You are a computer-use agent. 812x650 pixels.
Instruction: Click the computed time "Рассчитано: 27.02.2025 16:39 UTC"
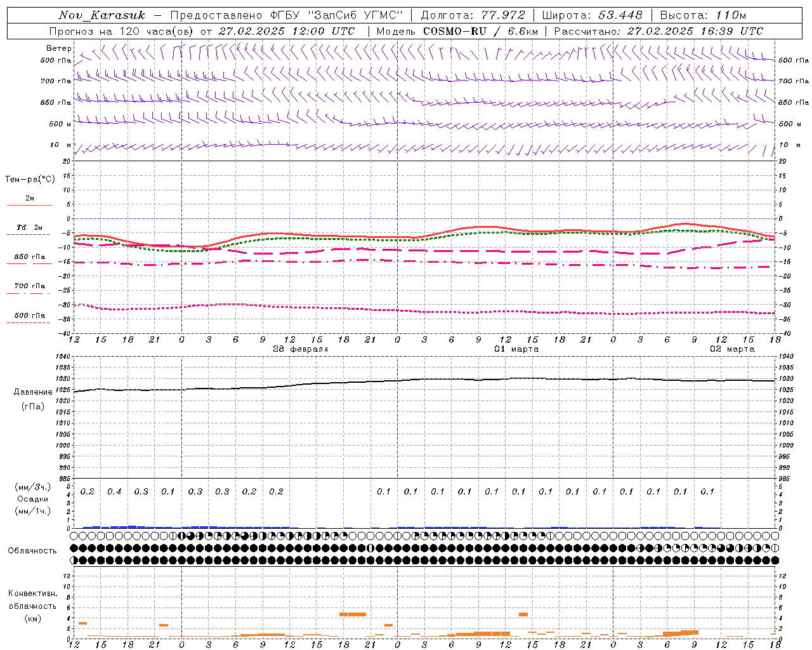(658, 31)
